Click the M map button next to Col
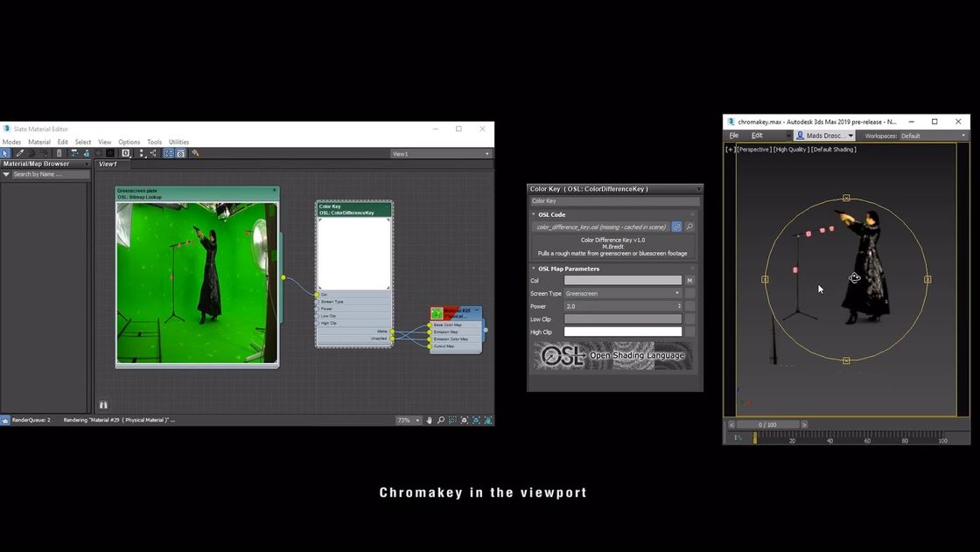980x552 pixels. [690, 280]
